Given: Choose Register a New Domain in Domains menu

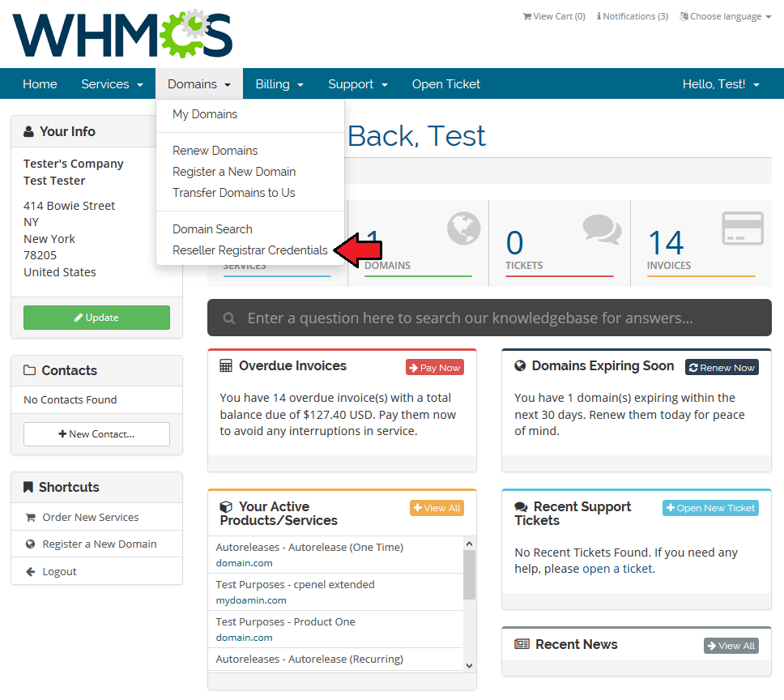Looking at the screenshot, I should 234,172.
